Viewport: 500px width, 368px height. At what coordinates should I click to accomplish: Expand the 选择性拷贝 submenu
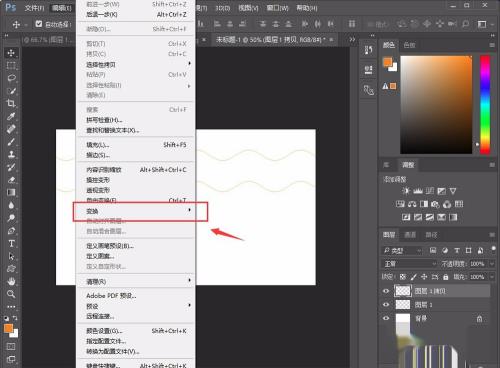pyautogui.click(x=136, y=64)
